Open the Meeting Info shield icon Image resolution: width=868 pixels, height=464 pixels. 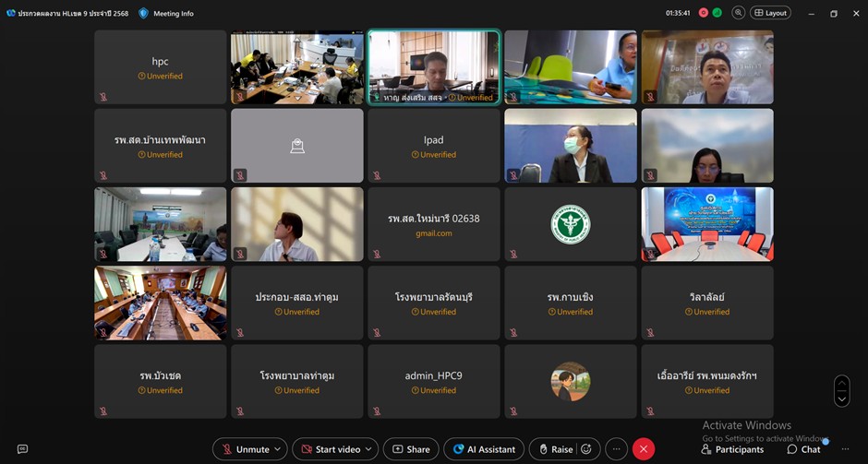pos(143,13)
